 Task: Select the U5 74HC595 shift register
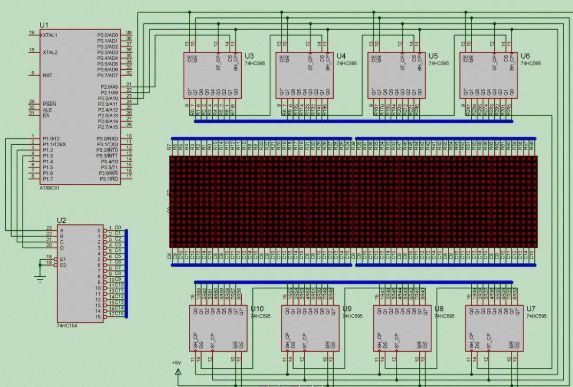tap(396, 75)
